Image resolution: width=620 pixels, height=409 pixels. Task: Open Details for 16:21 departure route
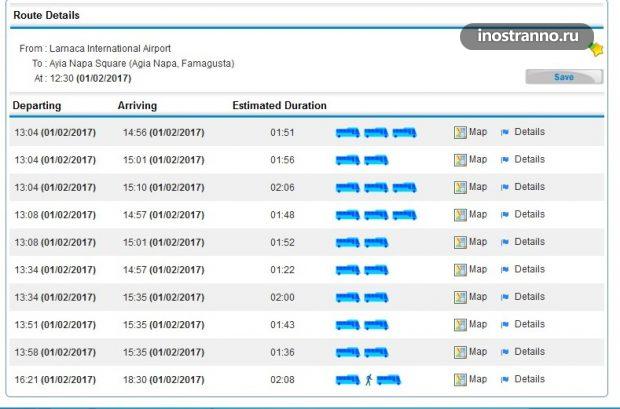[529, 380]
